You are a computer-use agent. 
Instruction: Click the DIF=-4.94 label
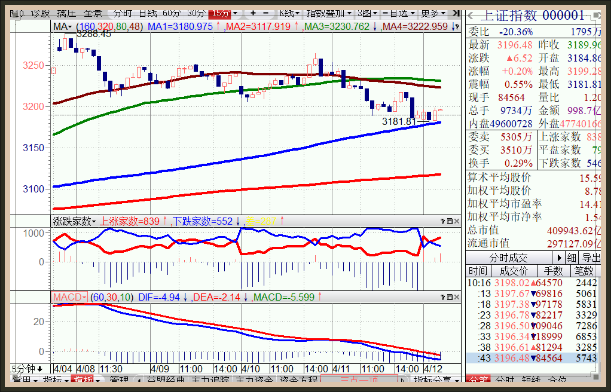(159, 297)
